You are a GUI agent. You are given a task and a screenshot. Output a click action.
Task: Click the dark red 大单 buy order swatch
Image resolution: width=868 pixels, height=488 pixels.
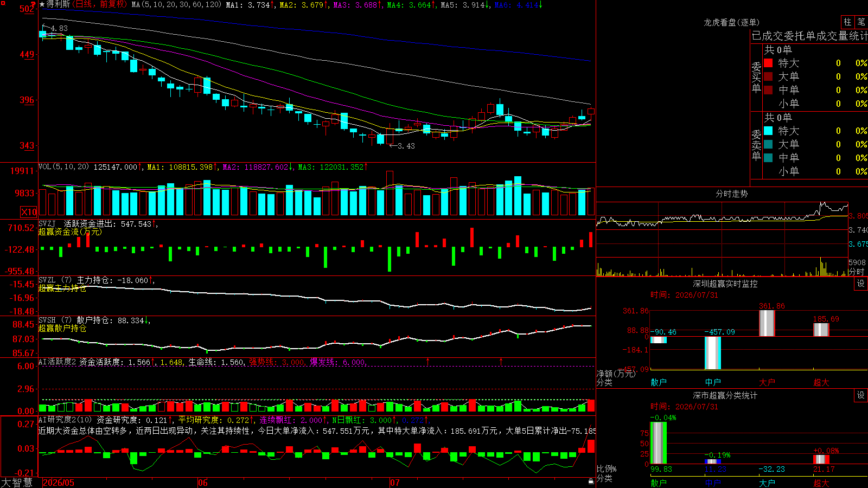[768, 76]
